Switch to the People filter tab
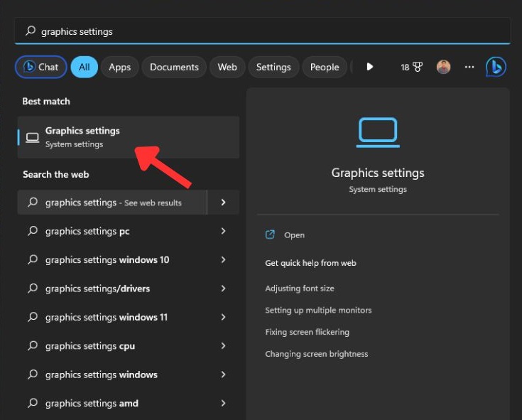The height and width of the screenshot is (420, 522). (x=325, y=67)
